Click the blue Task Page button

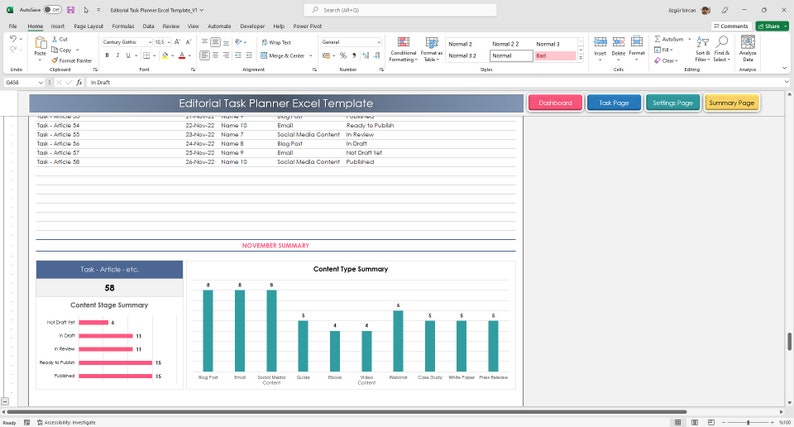[x=614, y=103]
